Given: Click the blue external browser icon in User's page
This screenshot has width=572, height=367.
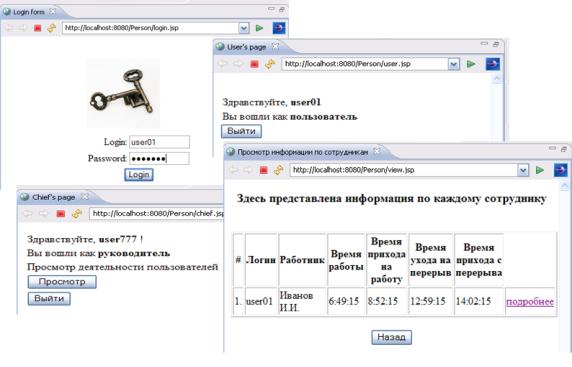Looking at the screenshot, I should coord(492,64).
